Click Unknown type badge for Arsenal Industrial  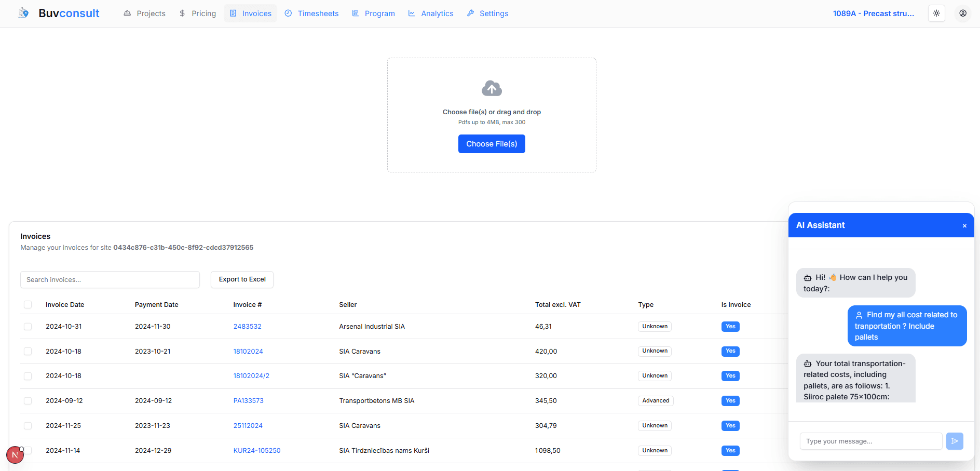[655, 327]
